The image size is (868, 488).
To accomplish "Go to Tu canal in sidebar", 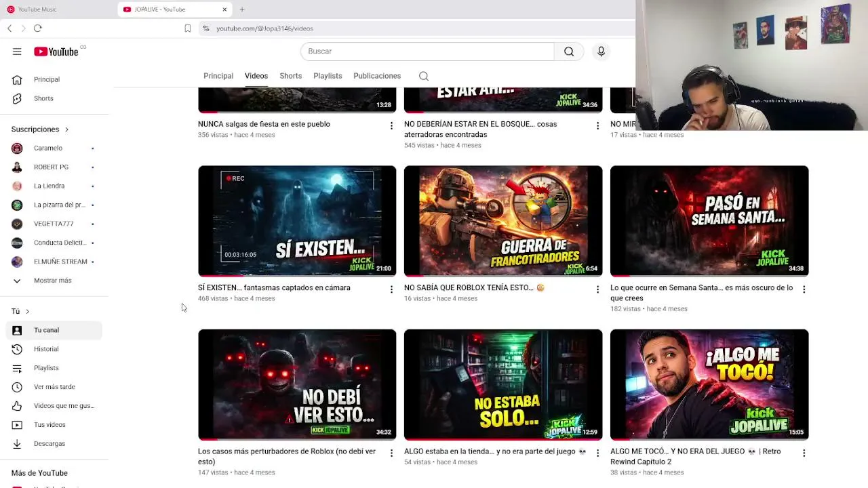I will (x=54, y=330).
